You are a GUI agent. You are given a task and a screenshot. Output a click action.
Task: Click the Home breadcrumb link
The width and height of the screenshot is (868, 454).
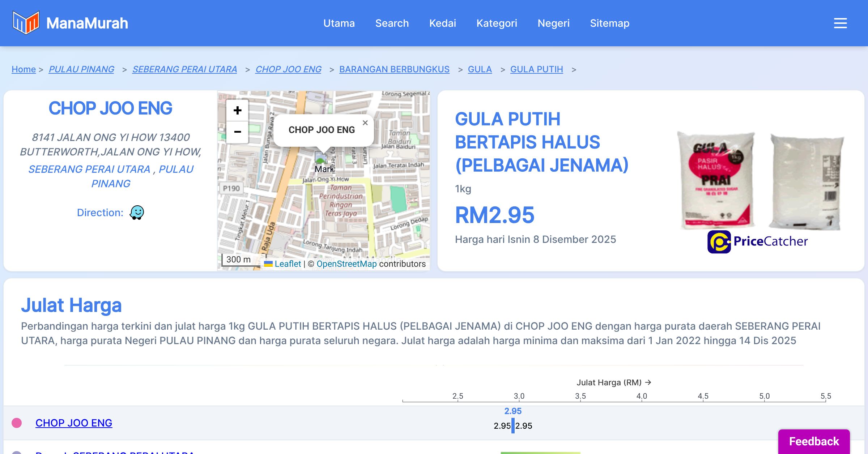pos(24,69)
